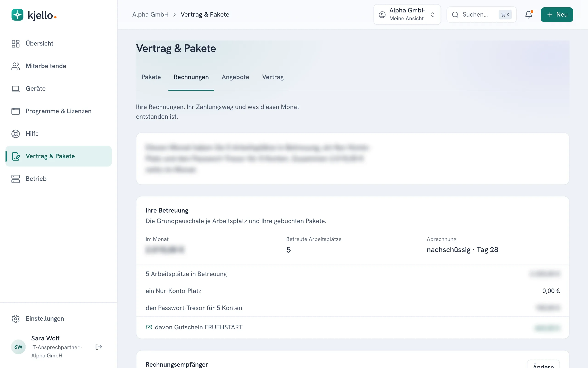The height and width of the screenshot is (368, 588).
Task: Click the search magnifier icon
Action: [x=455, y=14]
